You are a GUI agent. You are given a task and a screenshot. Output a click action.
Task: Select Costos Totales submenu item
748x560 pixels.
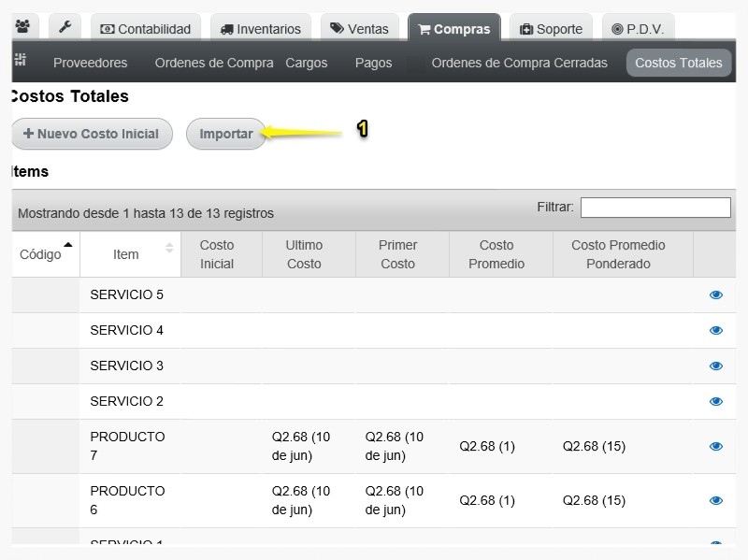pyautogui.click(x=679, y=63)
